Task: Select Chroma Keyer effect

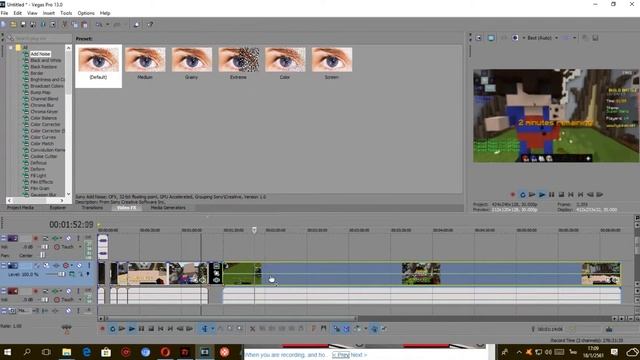Action: [44, 111]
